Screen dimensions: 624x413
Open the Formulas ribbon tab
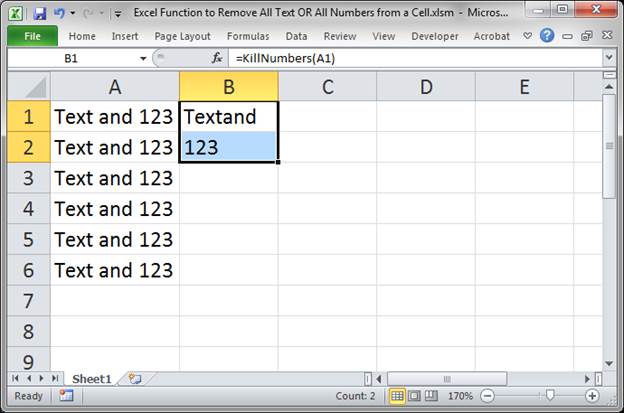point(248,36)
